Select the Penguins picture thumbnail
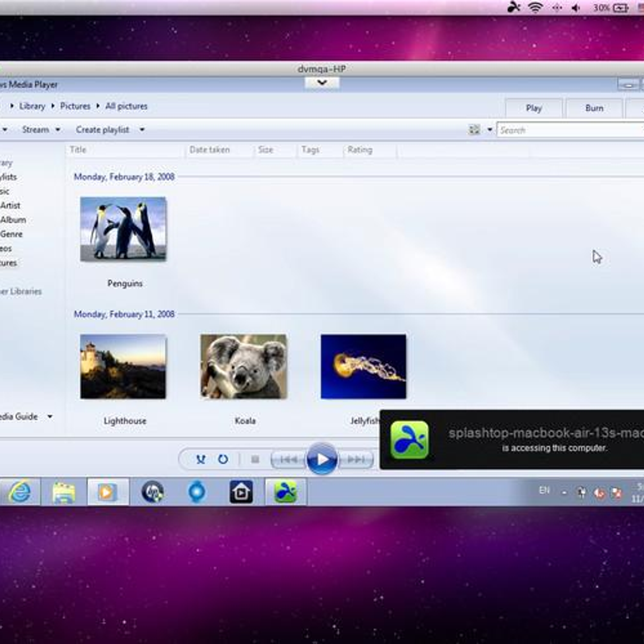 pyautogui.click(x=123, y=229)
